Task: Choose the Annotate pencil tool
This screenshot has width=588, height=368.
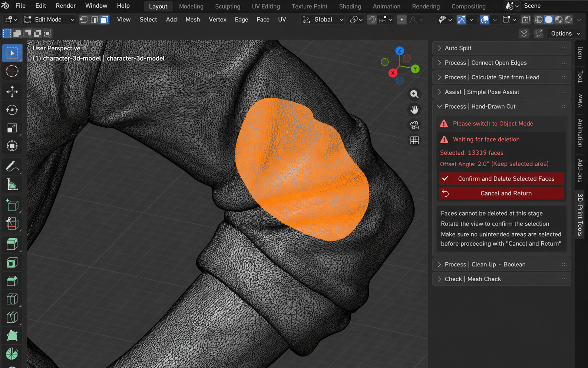Action: [x=12, y=167]
